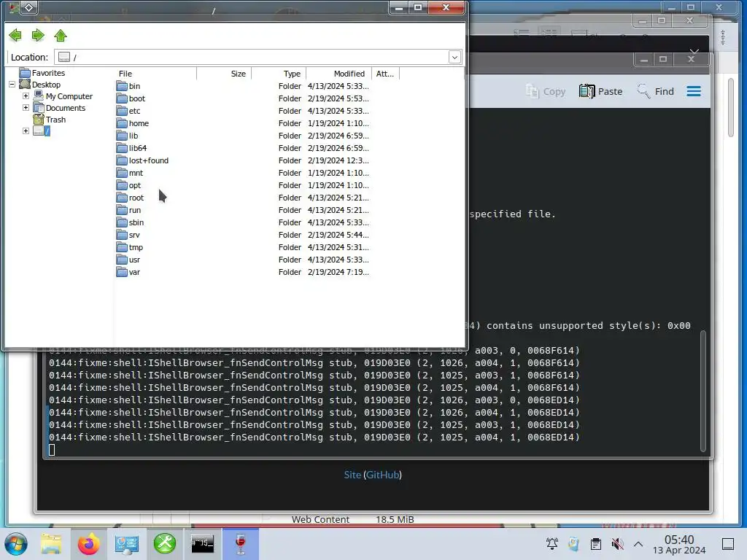Select the lib64 folder icon
The image size is (747, 560).
pos(122,148)
